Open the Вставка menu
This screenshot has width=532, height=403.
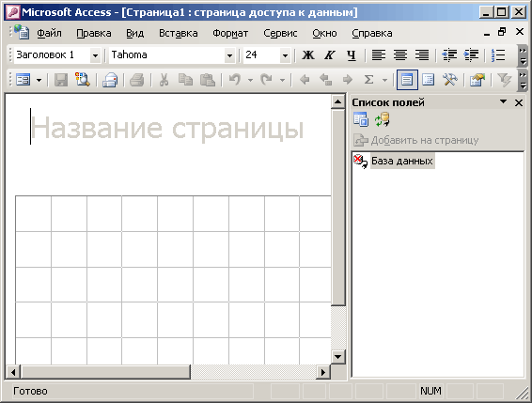point(179,33)
